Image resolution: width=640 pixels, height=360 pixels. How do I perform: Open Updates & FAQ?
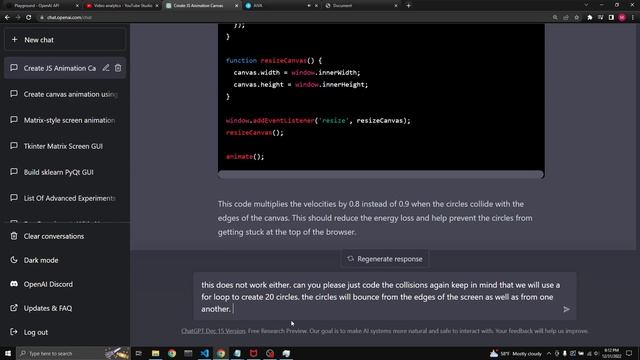click(64, 308)
